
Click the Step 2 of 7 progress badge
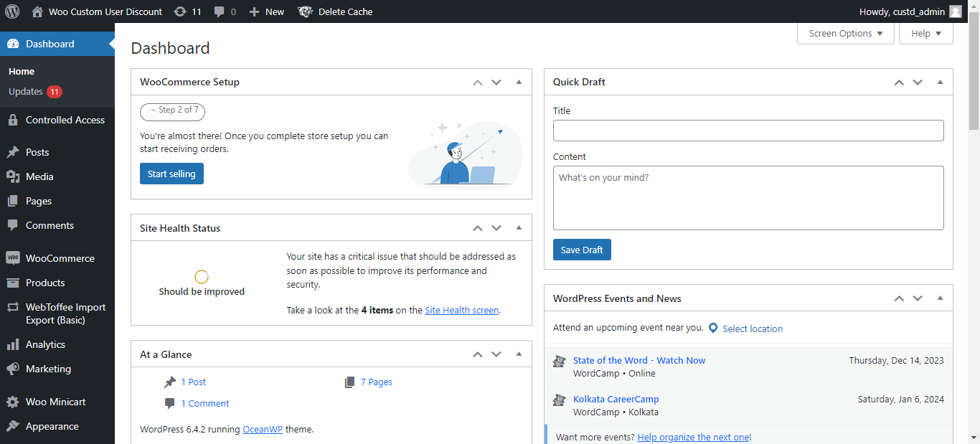coord(172,111)
